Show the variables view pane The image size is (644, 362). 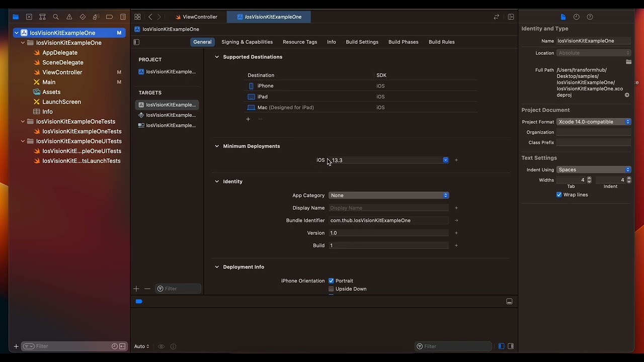(x=501, y=346)
